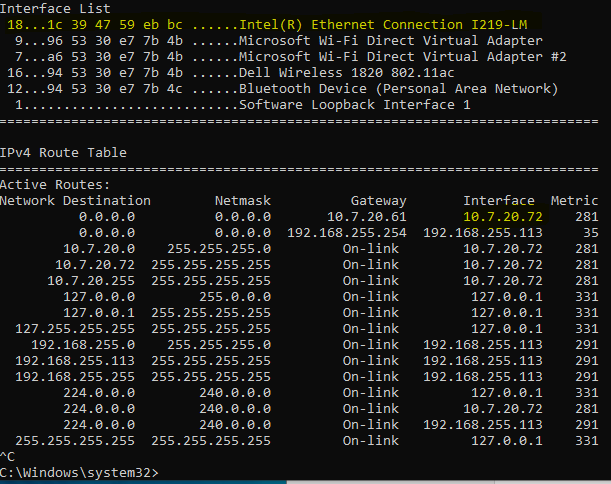611x484 pixels.
Task: Click the C:\Windows\system32> command prompt line
Action: (79, 473)
